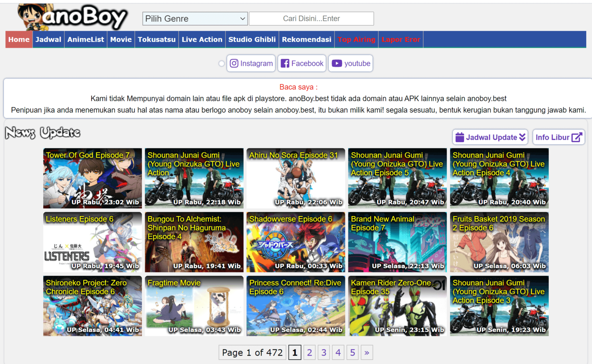
Task: Go to pagination page 4
Action: [x=338, y=352]
